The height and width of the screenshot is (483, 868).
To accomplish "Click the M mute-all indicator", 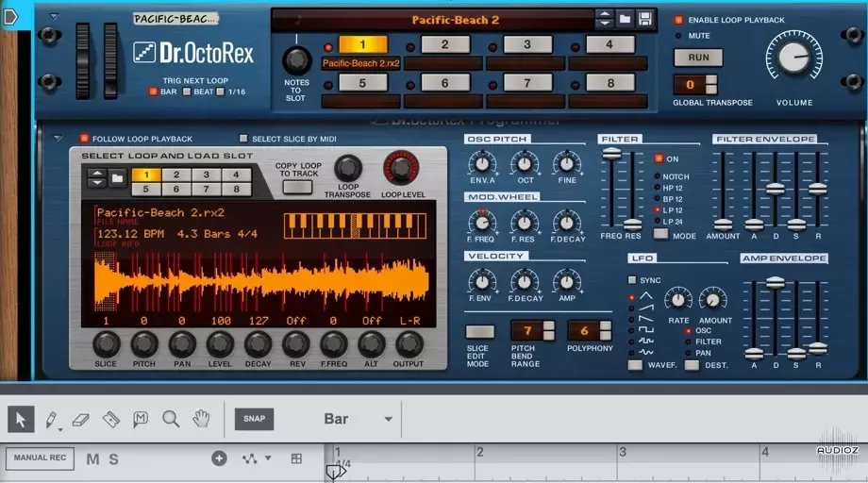I will point(93,459).
